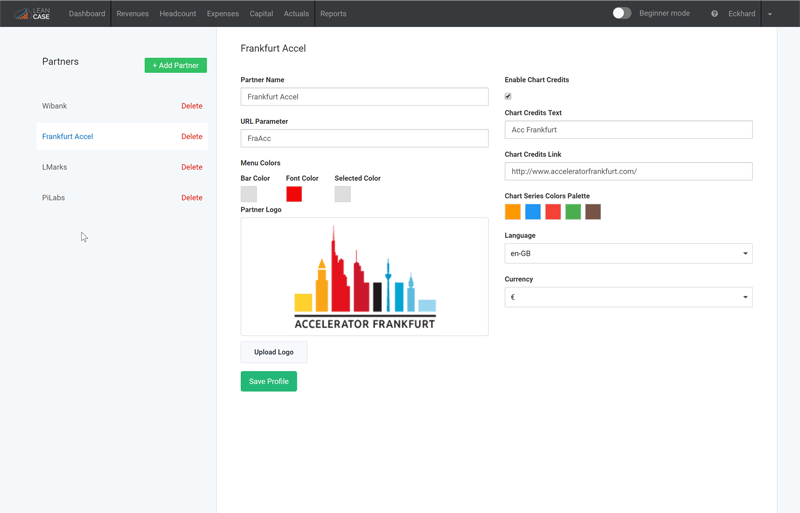Open the Currency dropdown
The width and height of the screenshot is (800, 513).
[x=628, y=297]
